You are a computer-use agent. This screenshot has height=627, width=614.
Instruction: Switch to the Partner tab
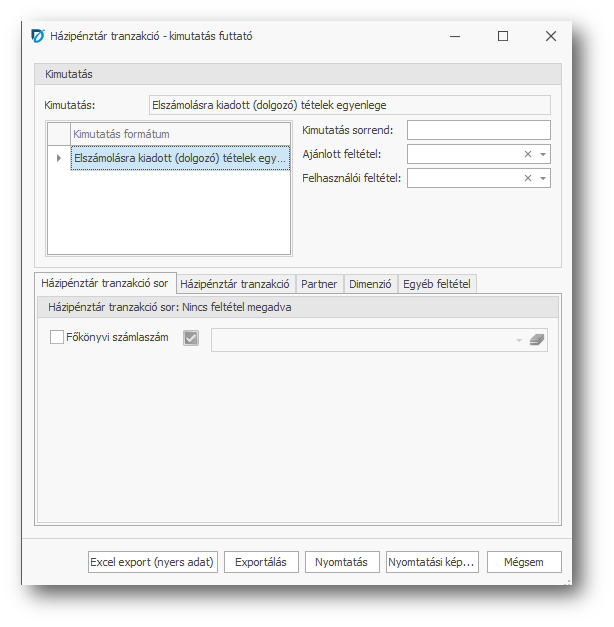click(x=320, y=284)
